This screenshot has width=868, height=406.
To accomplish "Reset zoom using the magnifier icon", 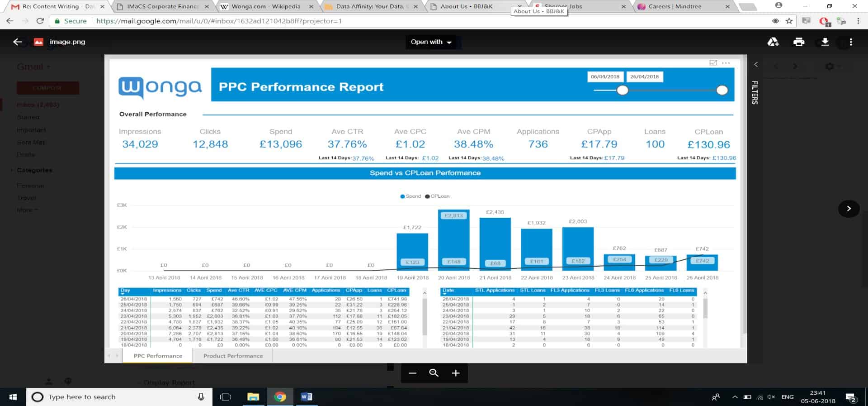I will coord(434,373).
